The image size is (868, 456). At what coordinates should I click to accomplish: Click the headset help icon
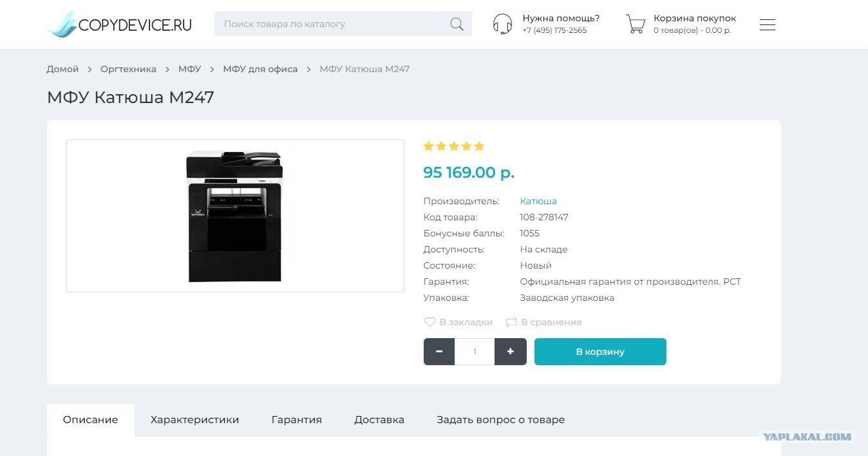click(502, 24)
